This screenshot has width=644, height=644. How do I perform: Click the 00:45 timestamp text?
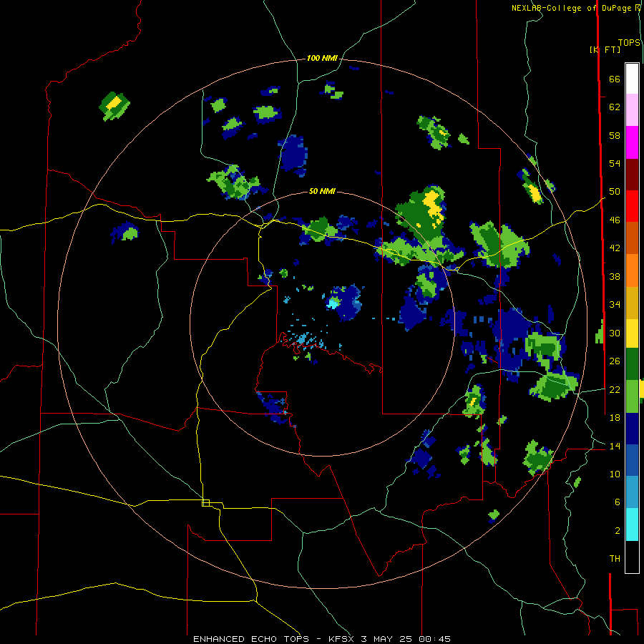point(434,639)
